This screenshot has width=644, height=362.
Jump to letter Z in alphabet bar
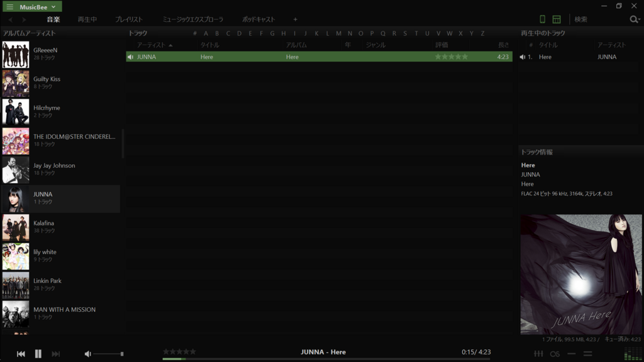tap(482, 33)
